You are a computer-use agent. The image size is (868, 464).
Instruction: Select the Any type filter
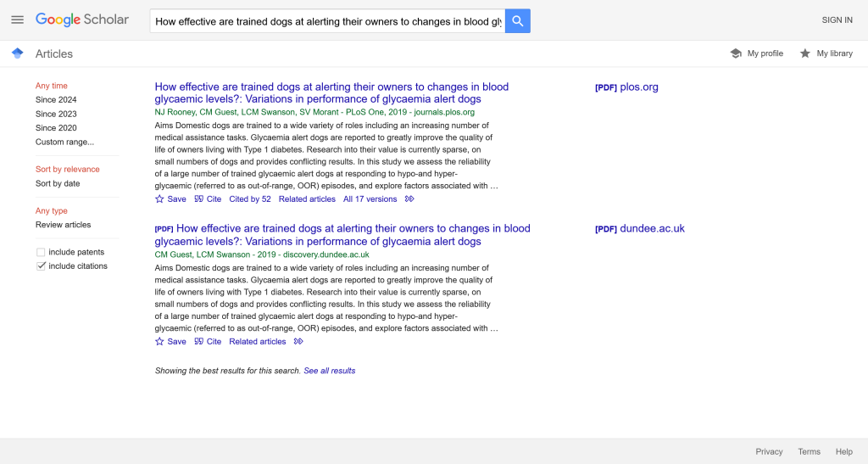[x=52, y=211]
